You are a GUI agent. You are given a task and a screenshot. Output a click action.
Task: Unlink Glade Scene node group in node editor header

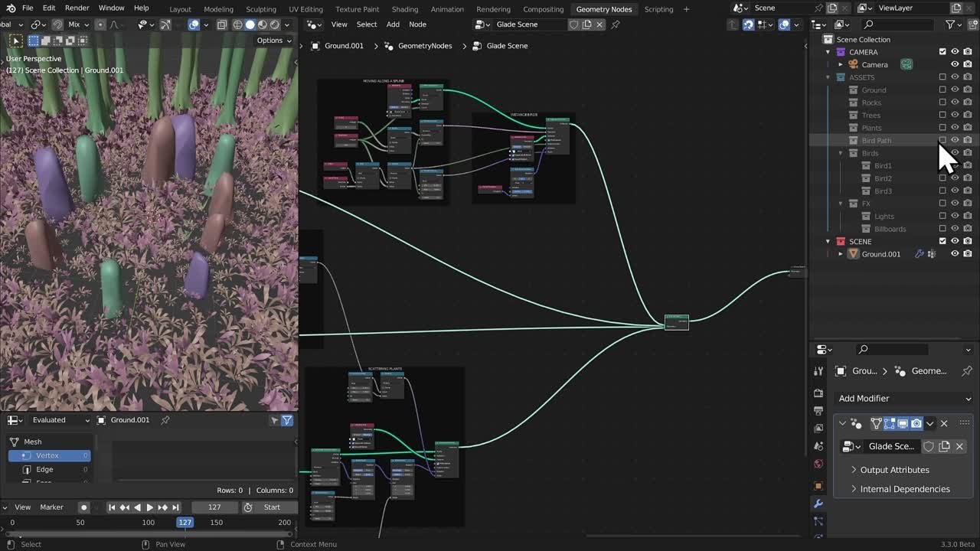coord(599,24)
